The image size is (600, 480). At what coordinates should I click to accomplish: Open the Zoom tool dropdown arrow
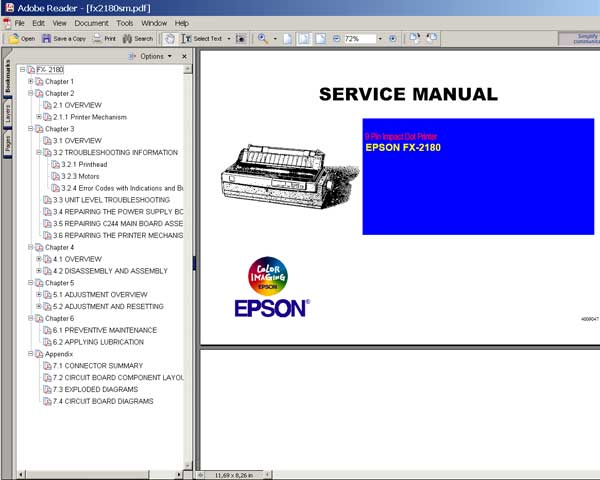click(275, 39)
